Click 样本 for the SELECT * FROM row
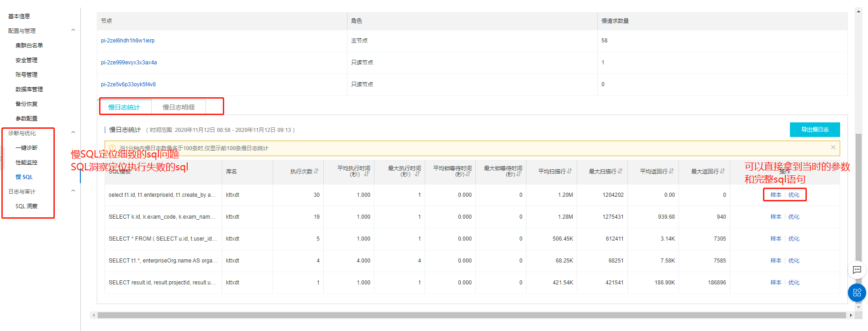Viewport: 868px width, 331px height. [776, 239]
